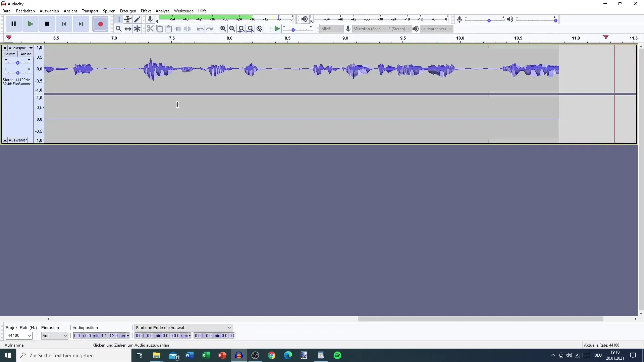
Task: Open Spotify from the taskbar
Action: coord(337,355)
